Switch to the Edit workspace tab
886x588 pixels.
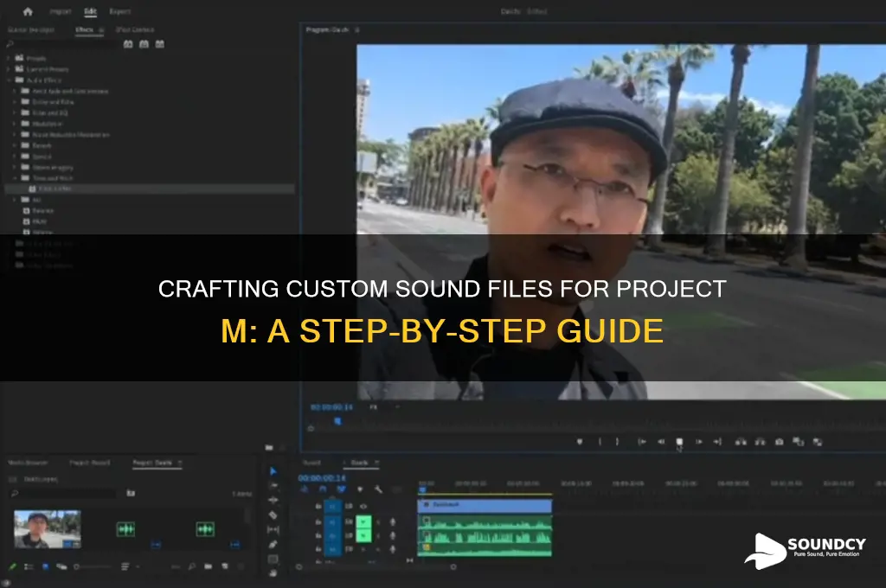pos(90,11)
